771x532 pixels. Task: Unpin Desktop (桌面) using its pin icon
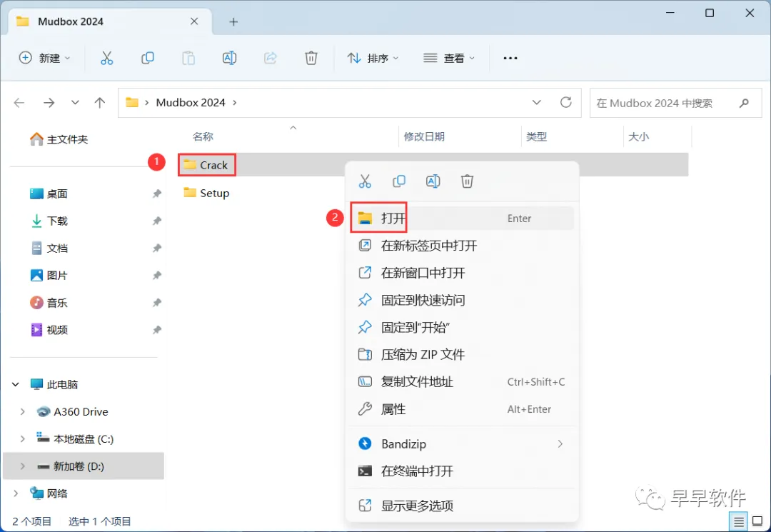coord(157,194)
